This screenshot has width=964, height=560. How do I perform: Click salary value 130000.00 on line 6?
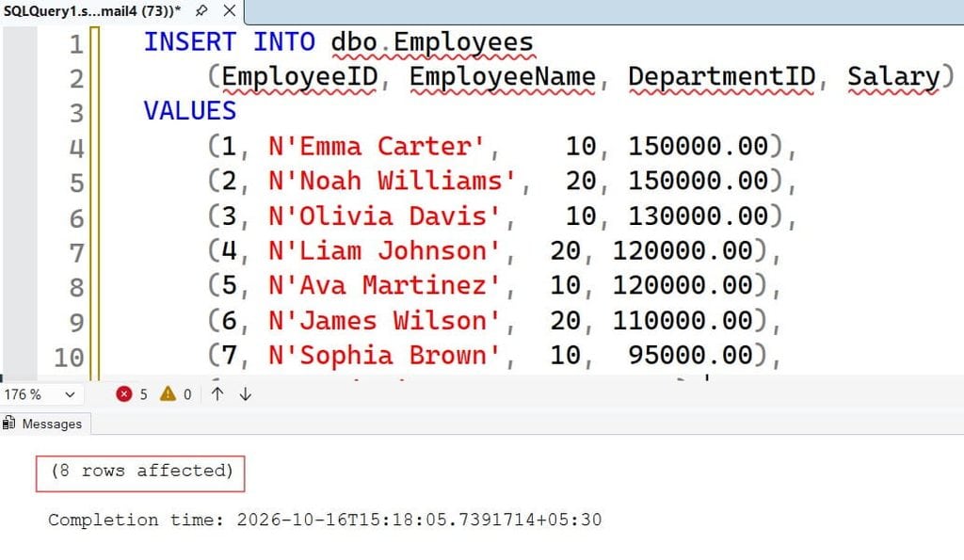[x=699, y=216]
